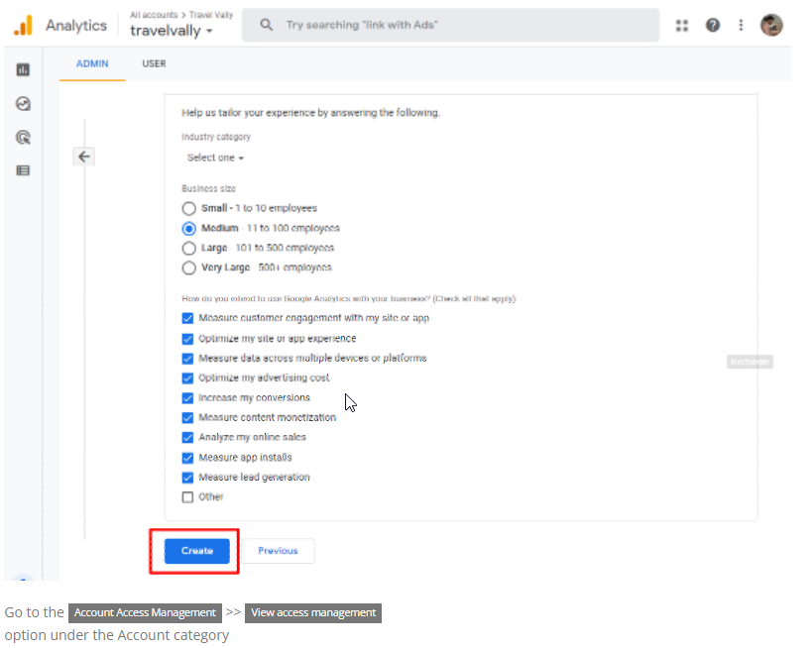The image size is (812, 648).
Task: Click the back arrow beside the form
Action: coord(84,157)
